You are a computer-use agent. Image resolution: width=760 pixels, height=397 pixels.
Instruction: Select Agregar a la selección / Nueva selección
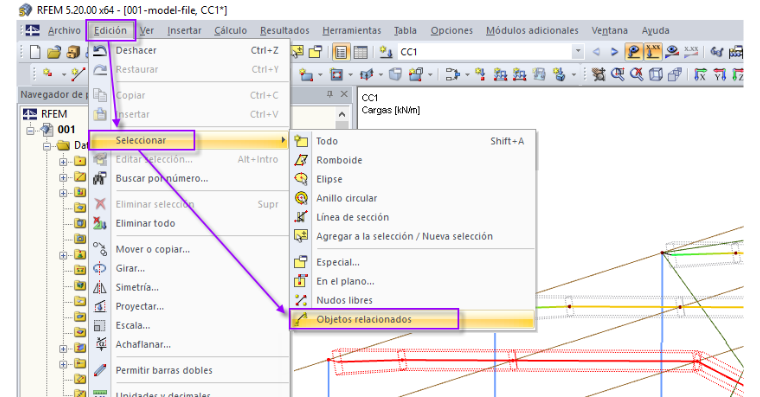coord(412,237)
